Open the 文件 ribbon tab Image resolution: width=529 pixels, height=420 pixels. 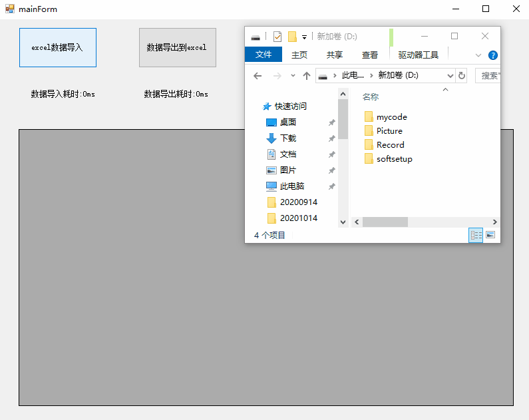(264, 55)
